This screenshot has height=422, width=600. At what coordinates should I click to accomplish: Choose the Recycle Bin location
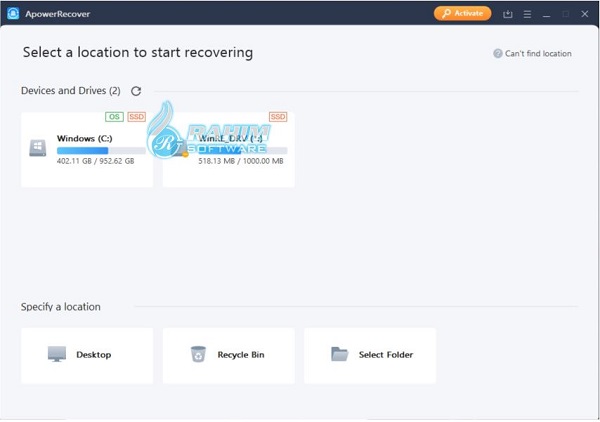pyautogui.click(x=228, y=355)
